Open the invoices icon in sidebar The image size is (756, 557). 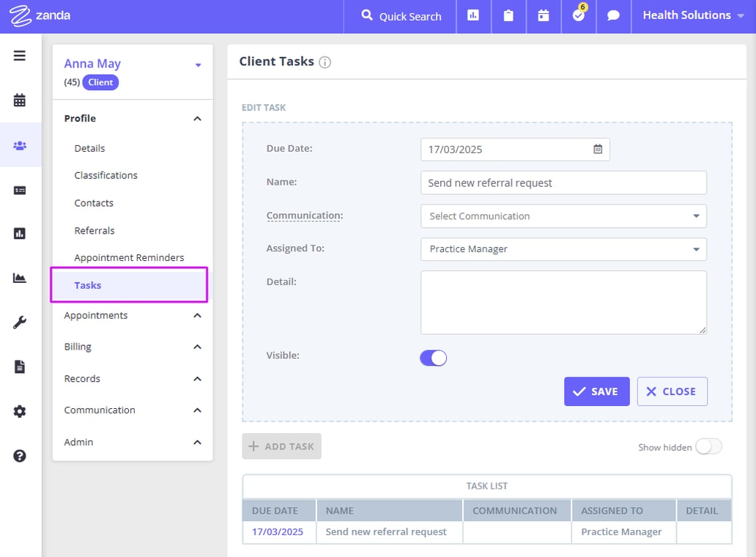click(x=21, y=190)
